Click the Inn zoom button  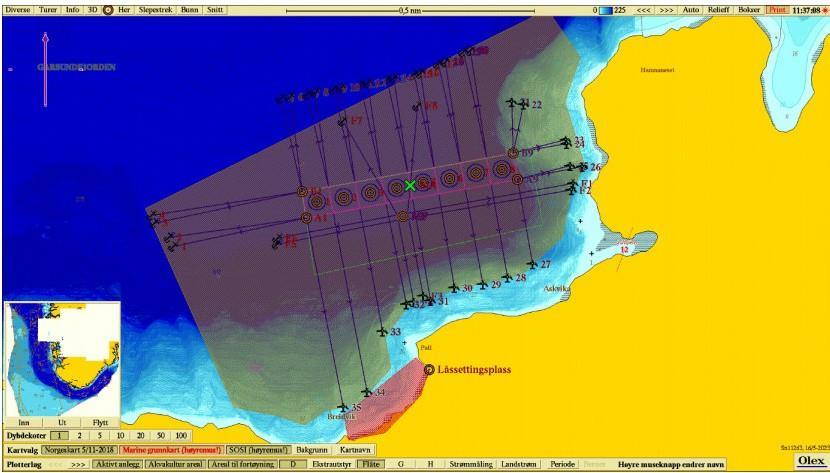[x=23, y=422]
